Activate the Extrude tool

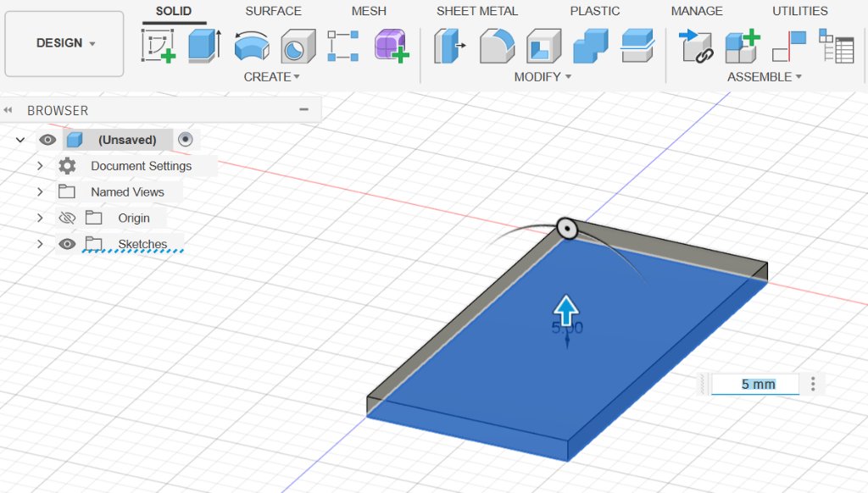[205, 46]
